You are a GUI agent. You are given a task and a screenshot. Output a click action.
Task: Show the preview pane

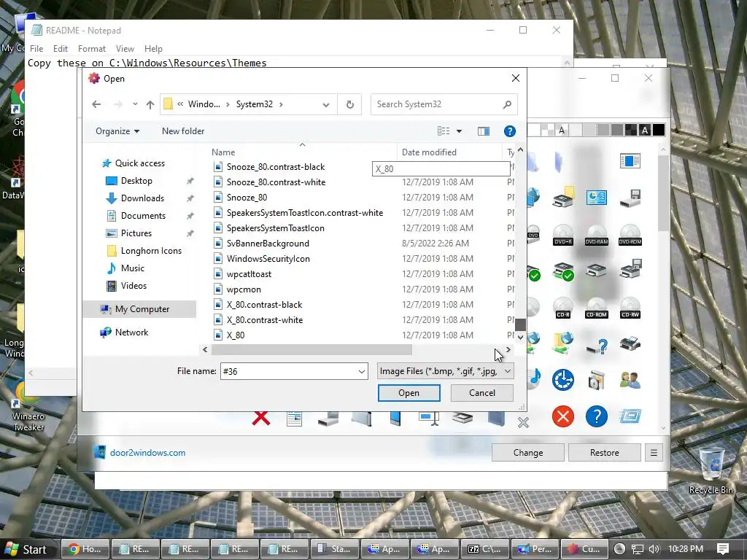(x=484, y=131)
